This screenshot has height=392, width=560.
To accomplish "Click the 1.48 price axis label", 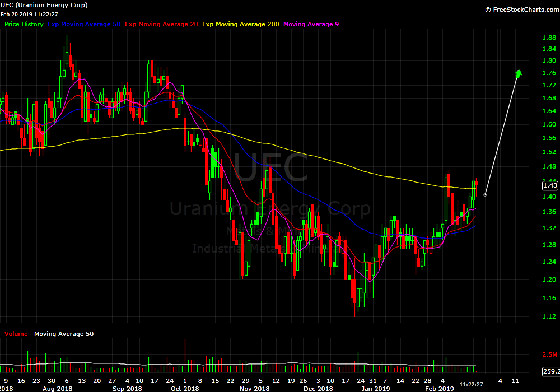I will [x=549, y=166].
